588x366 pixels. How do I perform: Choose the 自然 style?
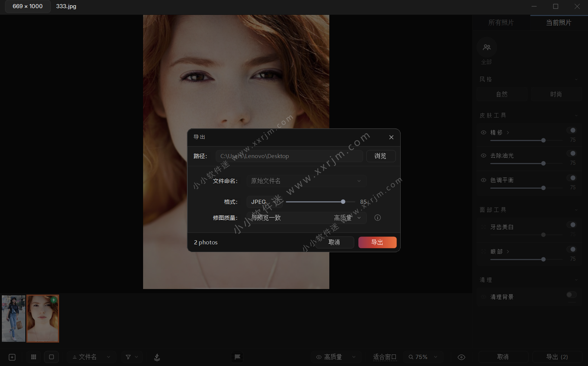click(502, 94)
